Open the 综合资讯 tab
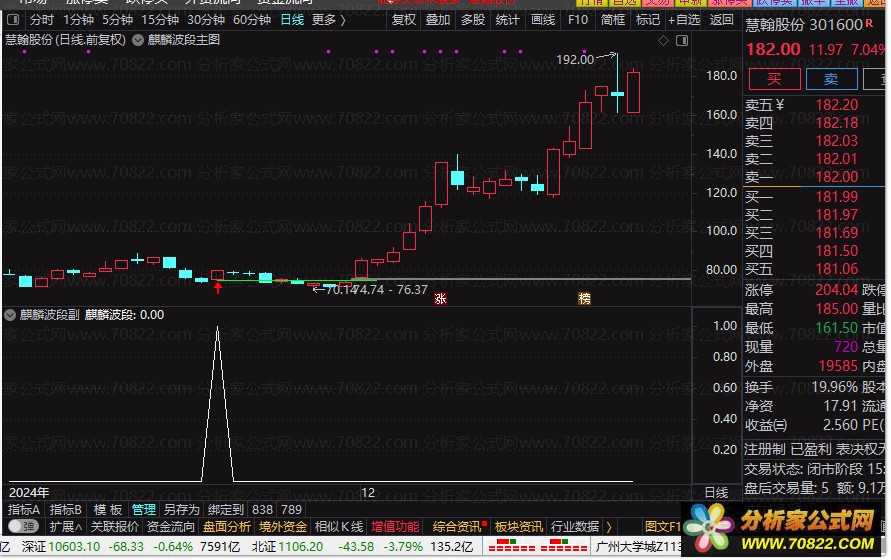Screen dimensions: 891x560 [457, 526]
